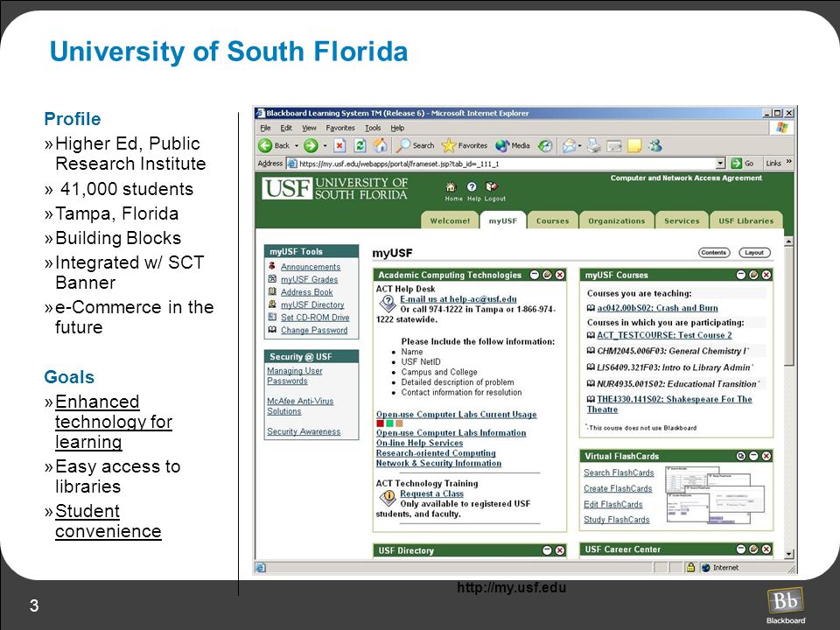Image resolution: width=840 pixels, height=630 pixels.
Task: Edit the USF Career Center module
Action: [x=753, y=549]
